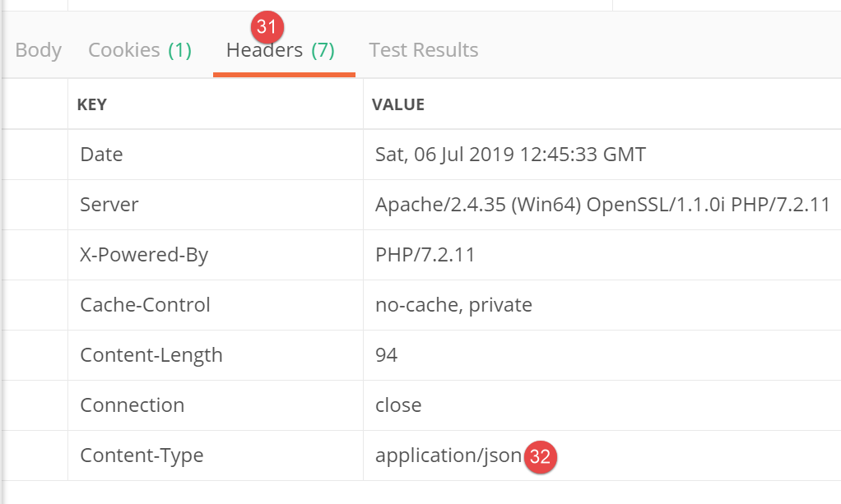Click the KEY column header
Image resolution: width=841 pixels, height=504 pixels.
click(x=91, y=104)
